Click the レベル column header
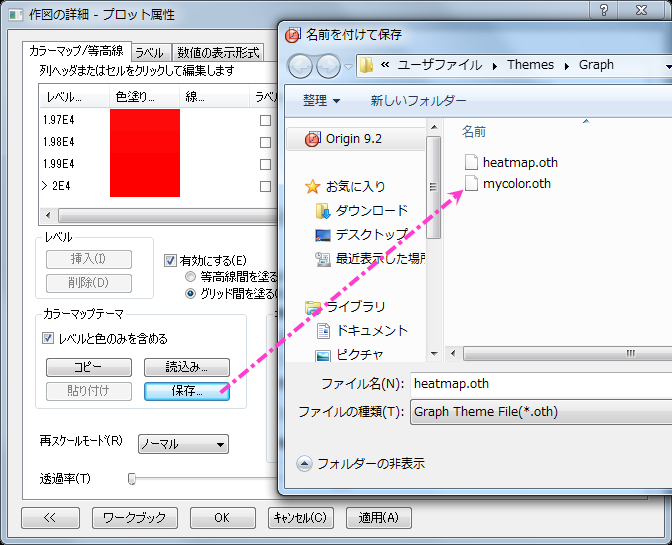The height and width of the screenshot is (545, 672). [74, 97]
